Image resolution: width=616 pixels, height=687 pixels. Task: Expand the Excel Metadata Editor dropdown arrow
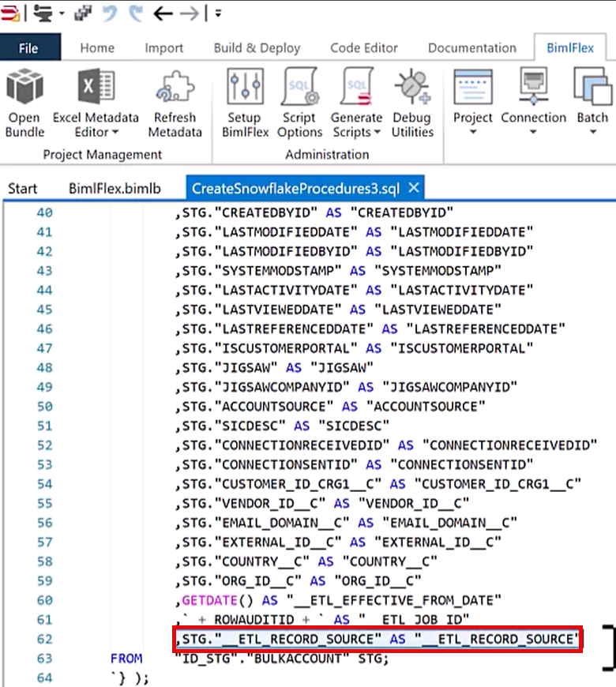click(x=115, y=132)
